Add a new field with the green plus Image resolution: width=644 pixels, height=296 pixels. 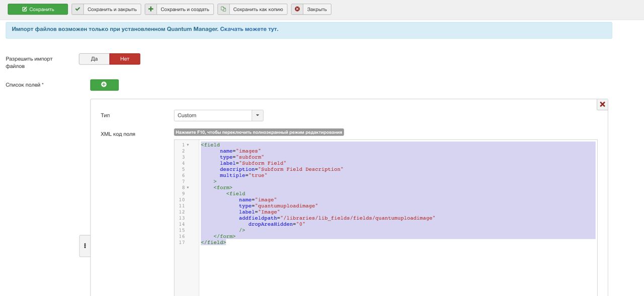point(104,85)
